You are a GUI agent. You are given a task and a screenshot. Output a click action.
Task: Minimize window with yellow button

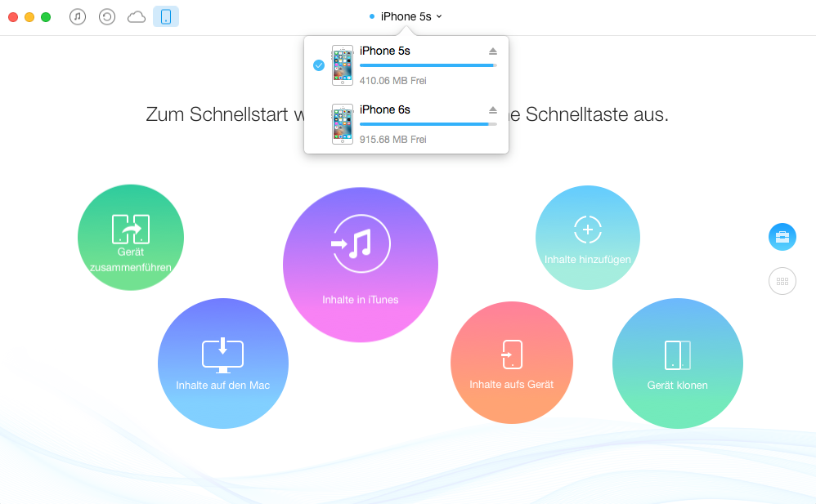coord(29,17)
